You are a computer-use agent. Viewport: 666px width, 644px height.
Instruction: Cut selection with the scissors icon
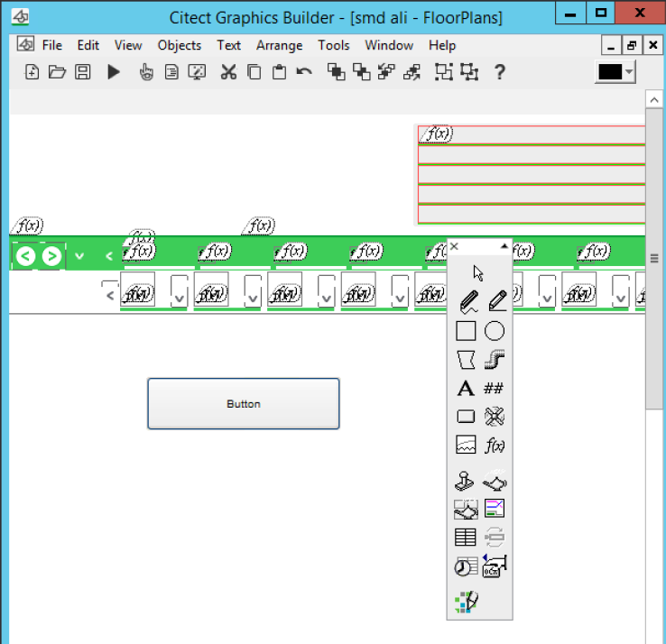point(228,72)
